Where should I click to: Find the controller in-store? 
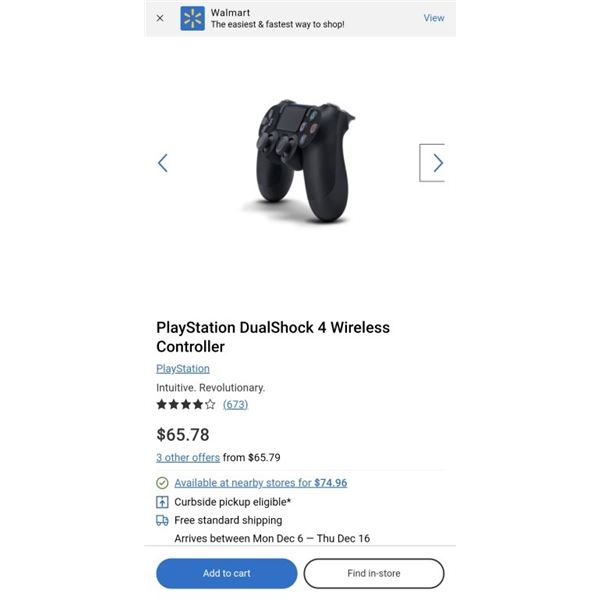[x=374, y=573]
